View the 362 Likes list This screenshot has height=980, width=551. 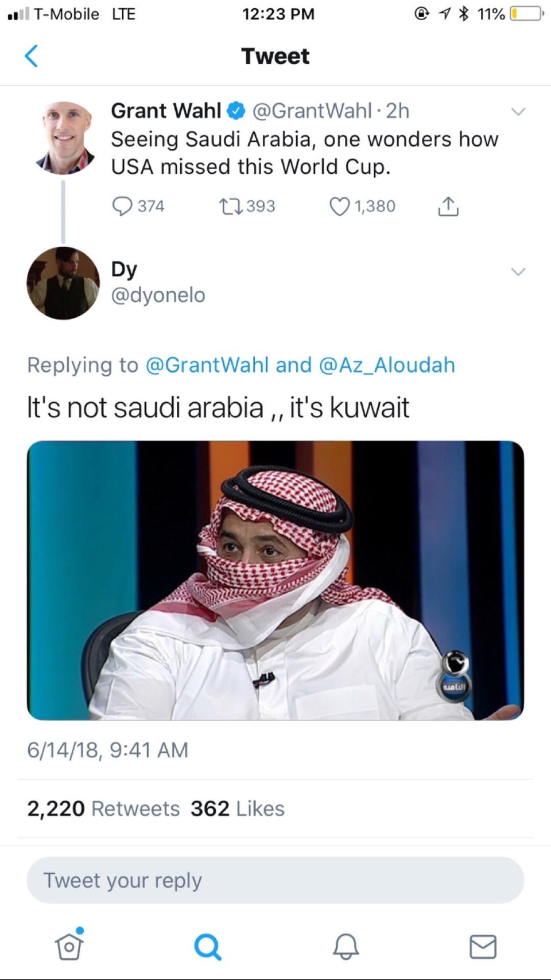pyautogui.click(x=238, y=808)
